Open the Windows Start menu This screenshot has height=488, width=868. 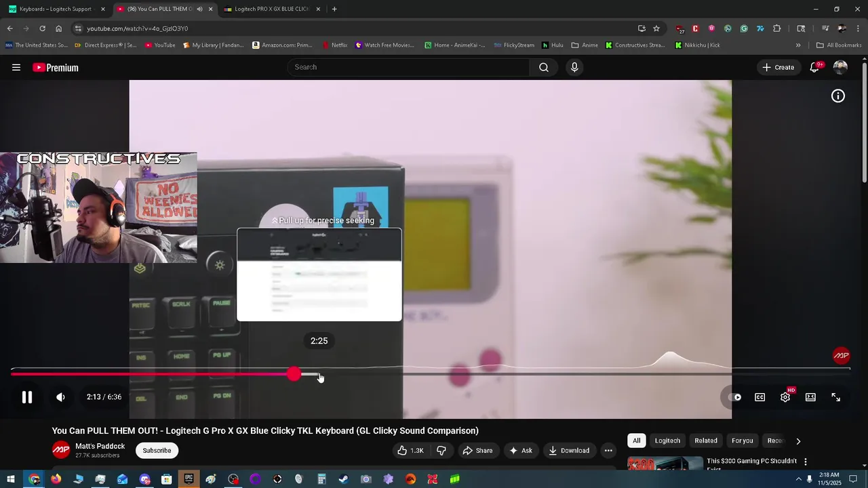coord(11,479)
